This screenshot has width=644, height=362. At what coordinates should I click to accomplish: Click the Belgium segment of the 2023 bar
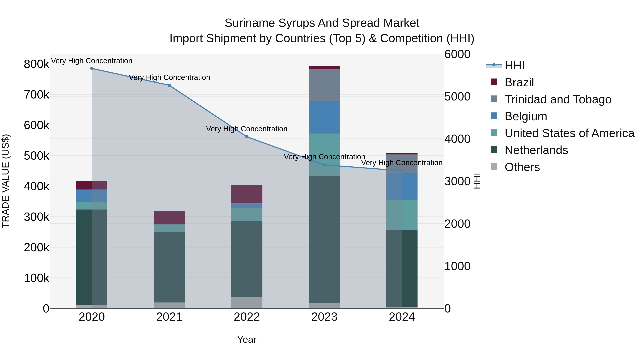(325, 117)
